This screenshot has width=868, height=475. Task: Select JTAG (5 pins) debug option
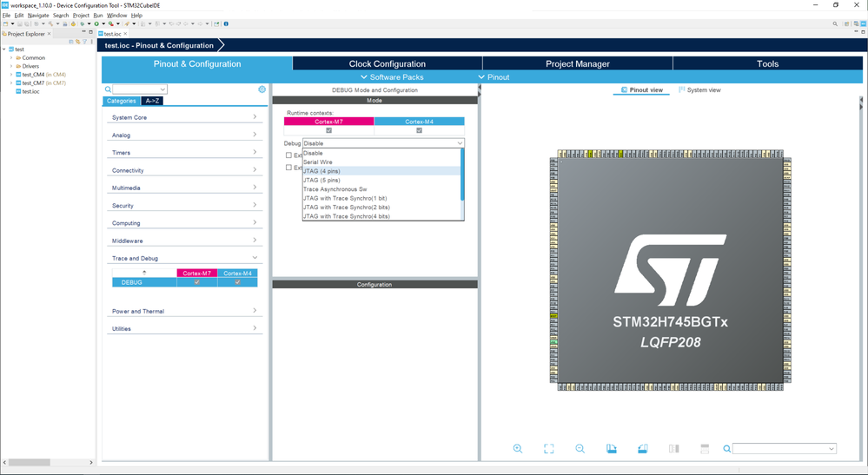point(381,180)
